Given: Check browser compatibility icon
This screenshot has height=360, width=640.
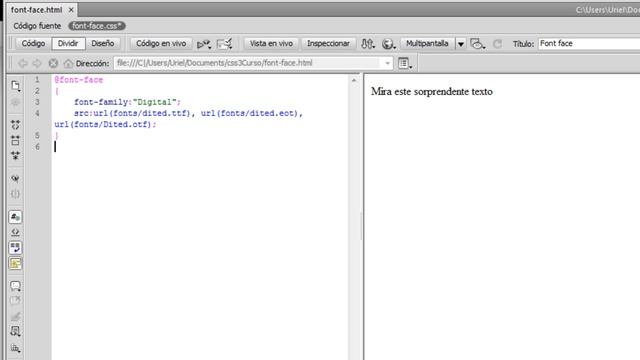Looking at the screenshot, I should point(204,44).
